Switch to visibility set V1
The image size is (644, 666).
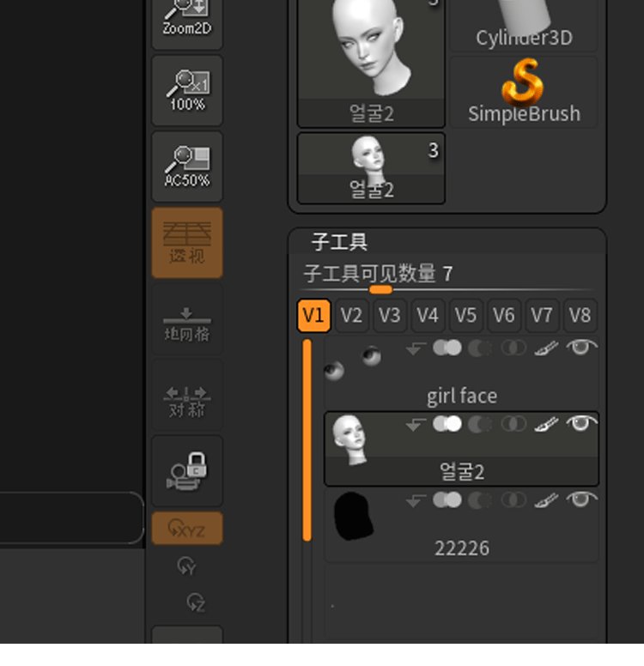[313, 316]
